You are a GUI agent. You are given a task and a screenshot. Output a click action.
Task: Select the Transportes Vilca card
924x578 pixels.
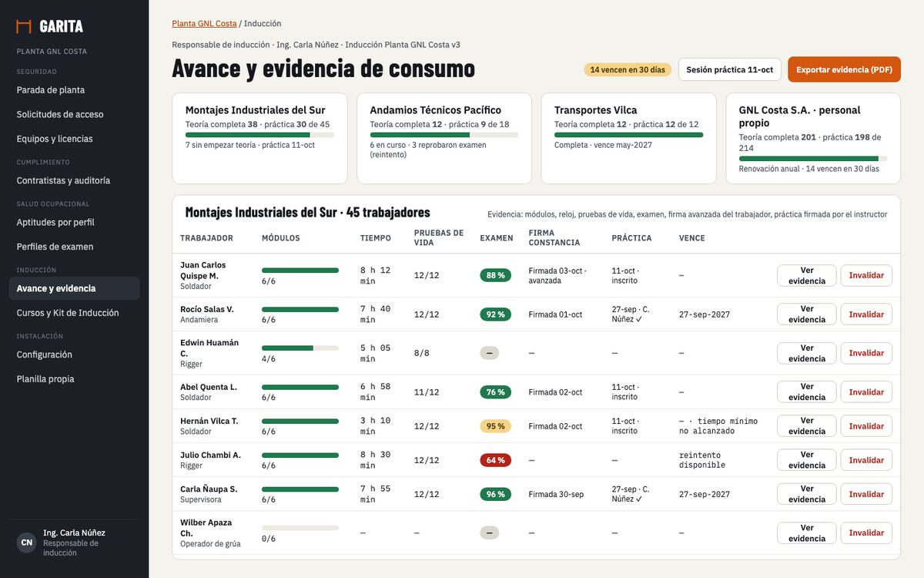coord(628,139)
